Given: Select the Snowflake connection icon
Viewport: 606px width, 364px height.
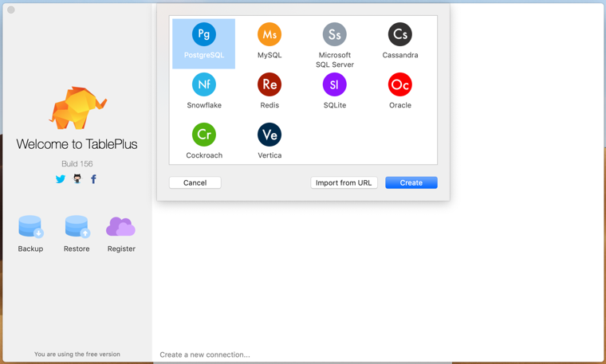Looking at the screenshot, I should coord(204,85).
